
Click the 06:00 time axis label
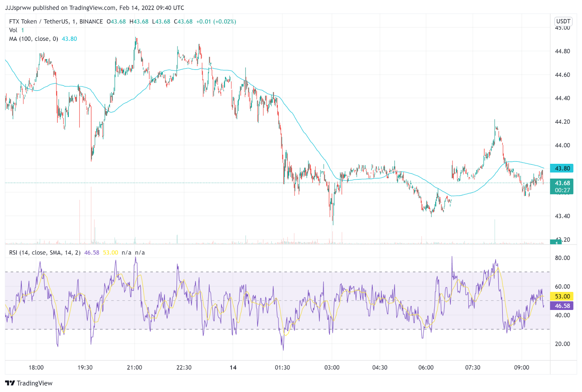point(426,367)
